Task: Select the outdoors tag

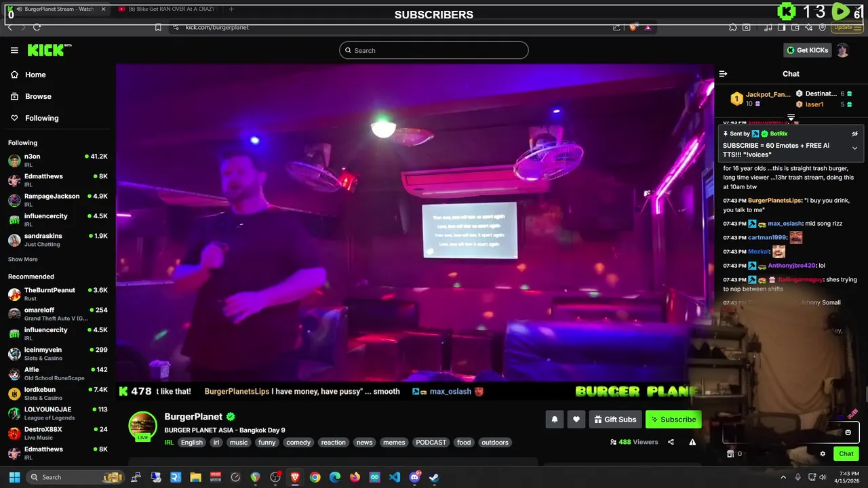Action: [495, 443]
